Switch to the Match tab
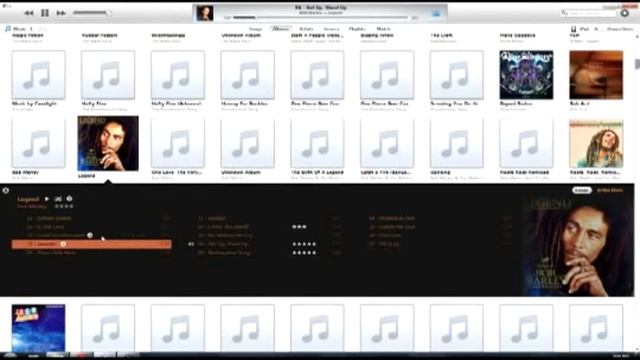The height and width of the screenshot is (360, 640). click(x=383, y=29)
